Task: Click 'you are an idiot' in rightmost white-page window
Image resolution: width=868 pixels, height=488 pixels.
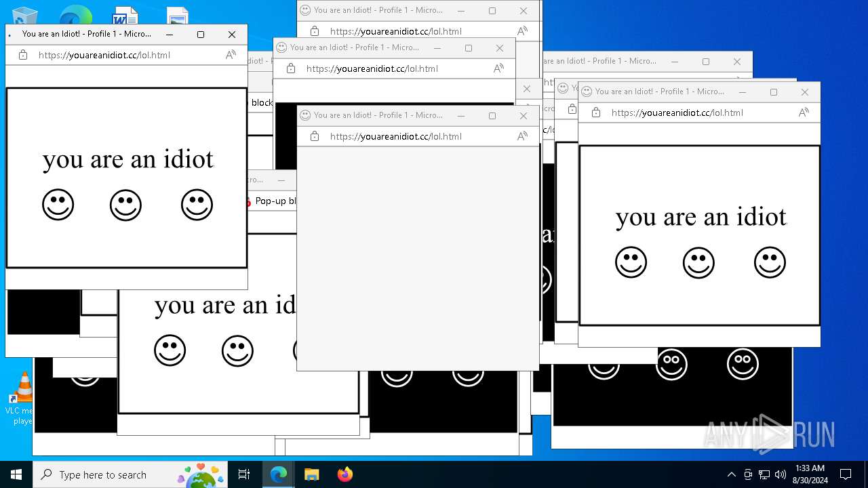Action: 701,217
